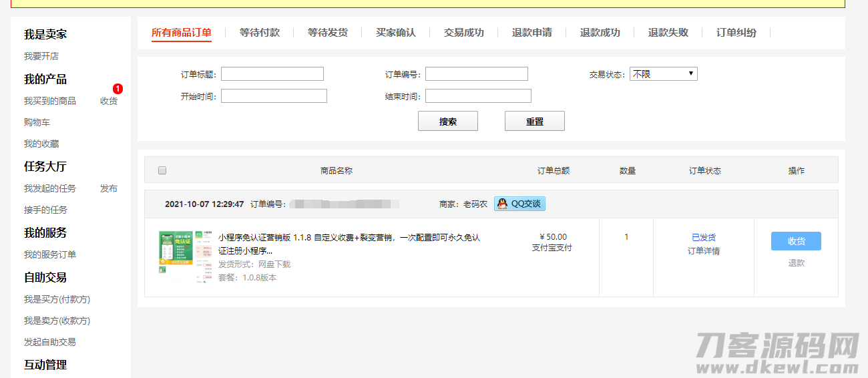868x378 pixels.
Task: Click the 开始时间 date field
Action: 274,96
